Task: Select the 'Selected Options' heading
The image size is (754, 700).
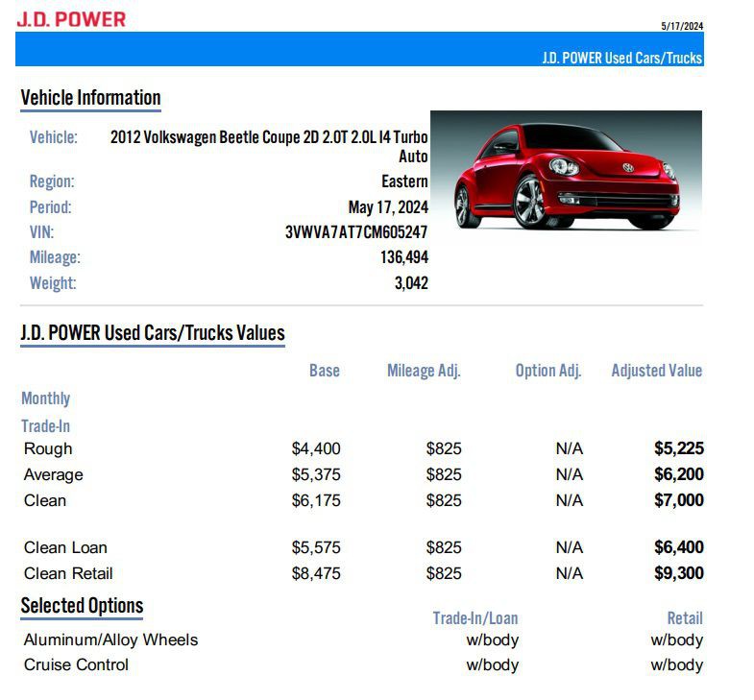Action: click(x=82, y=605)
